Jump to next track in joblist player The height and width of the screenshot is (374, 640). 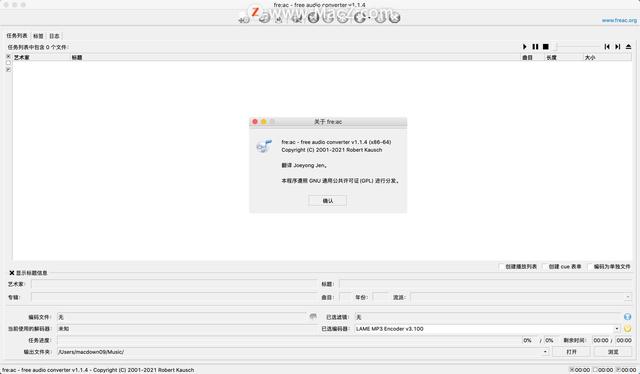tap(618, 47)
